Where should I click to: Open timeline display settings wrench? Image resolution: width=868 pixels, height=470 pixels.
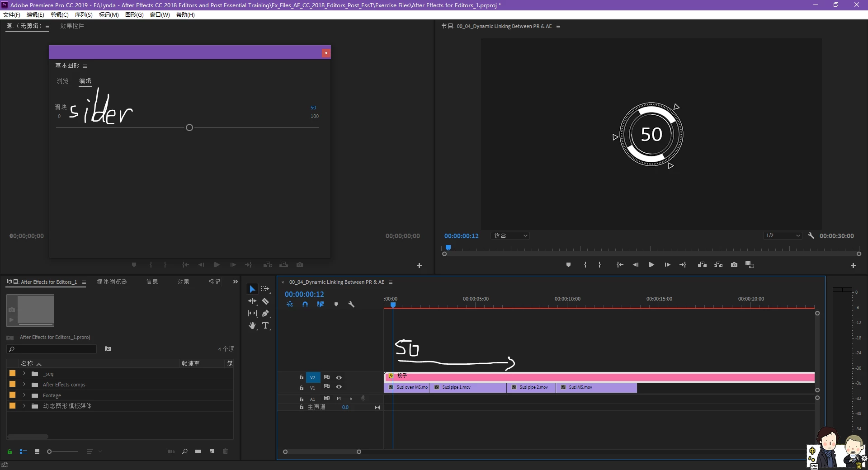[x=351, y=305]
